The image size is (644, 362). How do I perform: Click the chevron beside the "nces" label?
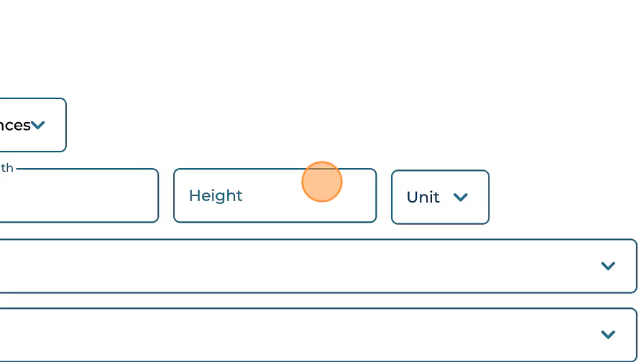coord(38,125)
